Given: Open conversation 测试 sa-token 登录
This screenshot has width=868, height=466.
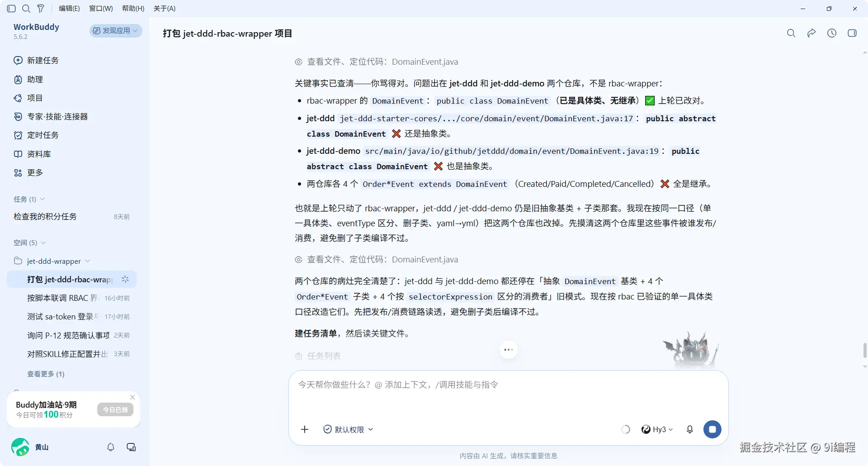Looking at the screenshot, I should pos(71,317).
